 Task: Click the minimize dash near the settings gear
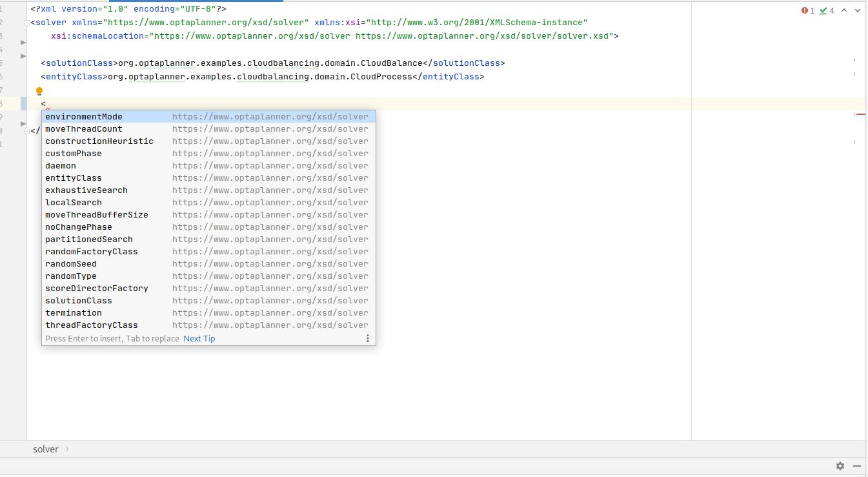(856, 466)
